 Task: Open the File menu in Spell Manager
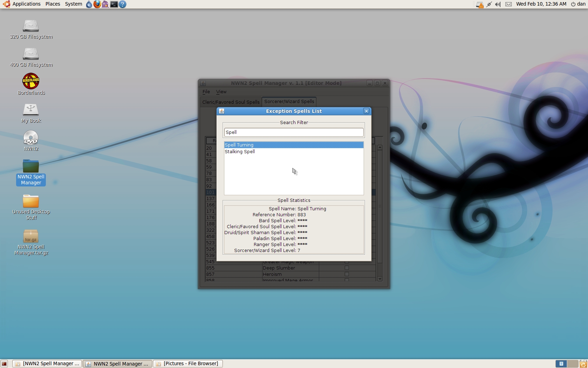point(206,92)
